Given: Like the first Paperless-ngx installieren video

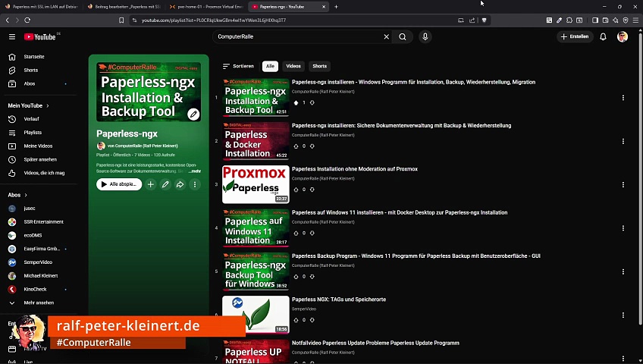Looking at the screenshot, I should [296, 103].
